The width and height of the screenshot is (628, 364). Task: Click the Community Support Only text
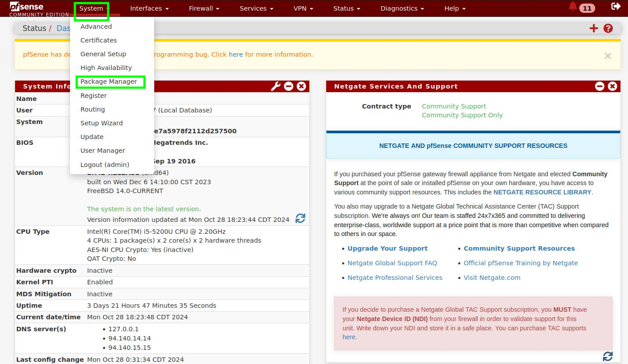pos(462,115)
